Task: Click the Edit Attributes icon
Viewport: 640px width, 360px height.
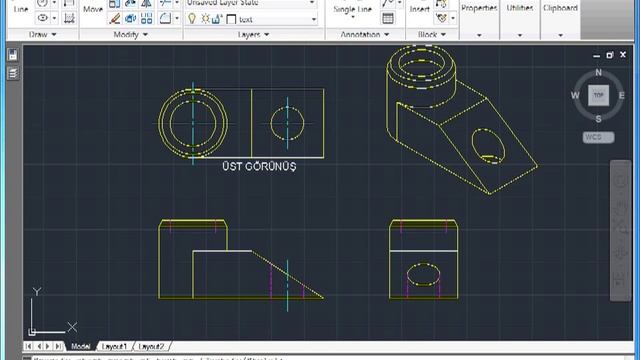Action: (441, 18)
